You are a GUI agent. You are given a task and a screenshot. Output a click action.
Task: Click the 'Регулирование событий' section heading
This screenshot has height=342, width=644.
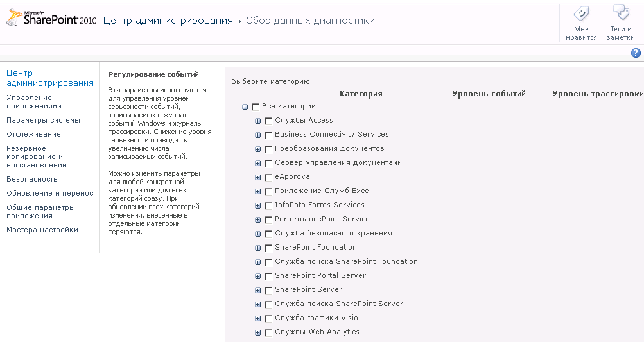(153, 74)
